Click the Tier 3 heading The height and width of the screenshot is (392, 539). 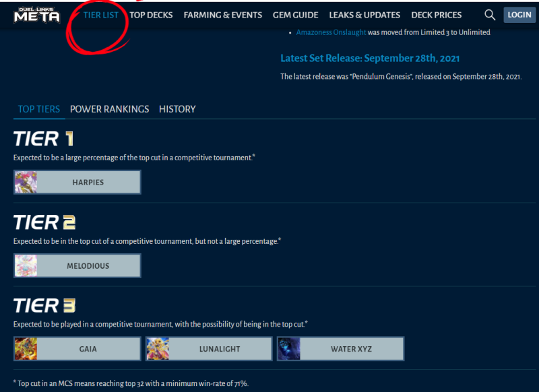44,305
